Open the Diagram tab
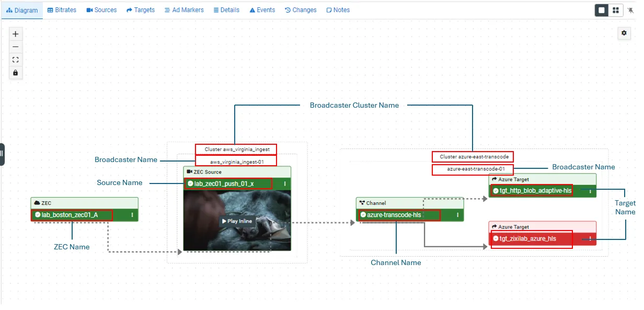 pos(22,10)
